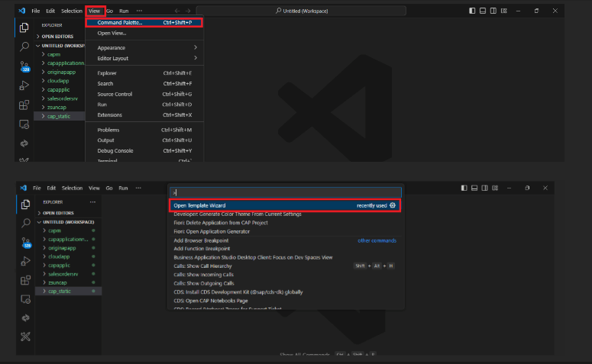Image resolution: width=592 pixels, height=364 pixels.
Task: Expand capm folder in upper window
Action: 51,54
